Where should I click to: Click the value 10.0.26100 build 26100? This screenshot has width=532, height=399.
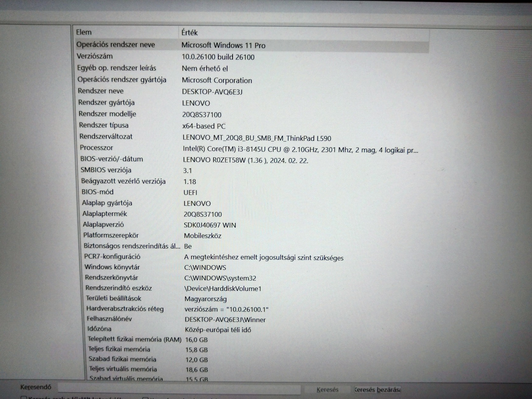click(218, 57)
